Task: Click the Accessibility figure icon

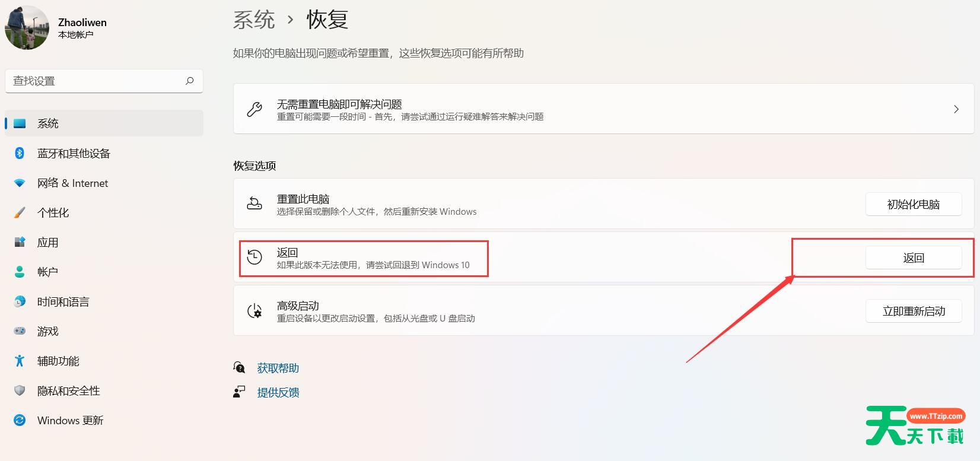Action: coord(20,361)
